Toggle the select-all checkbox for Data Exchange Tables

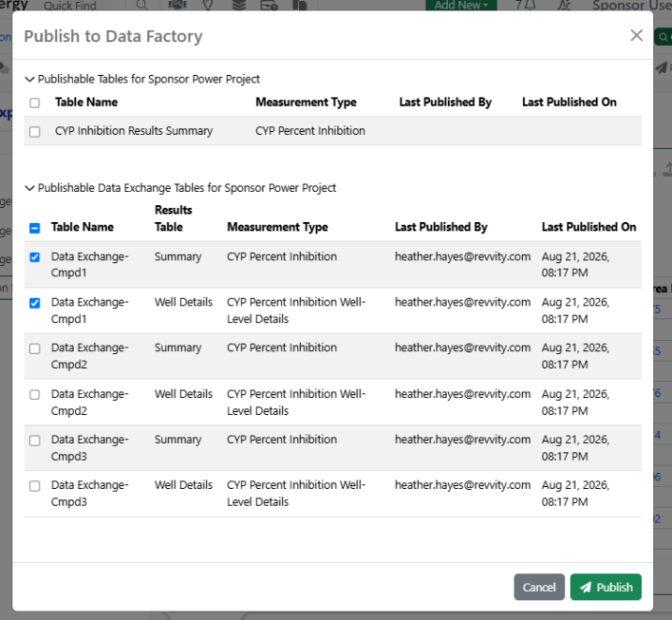[35, 228]
